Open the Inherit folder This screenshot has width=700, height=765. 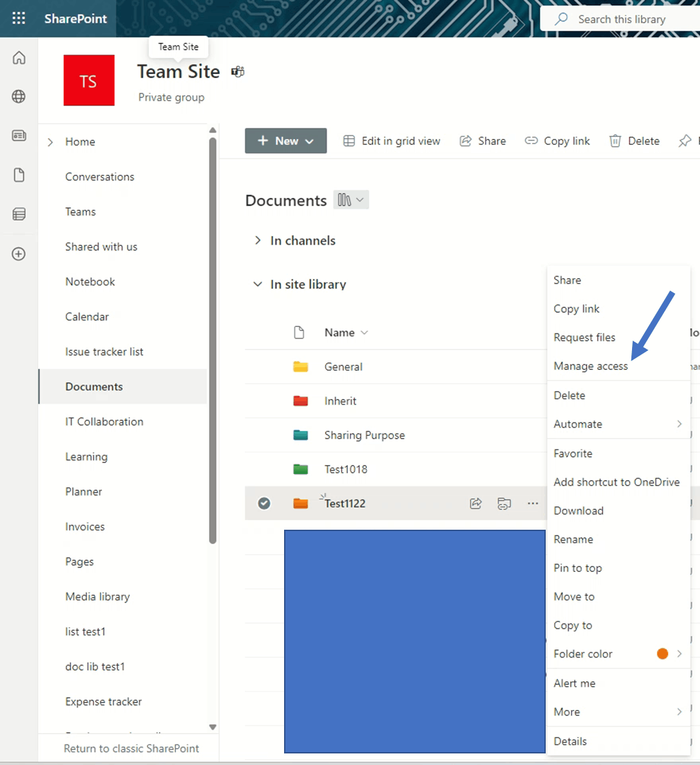coord(340,401)
